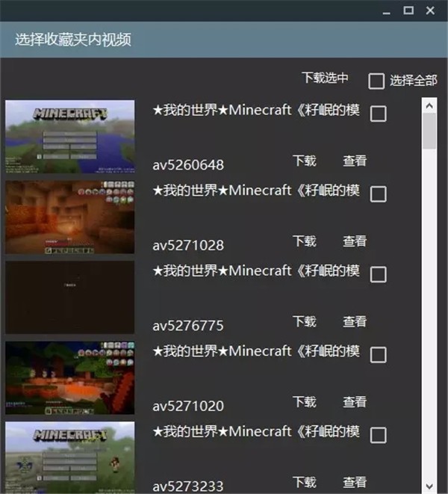
Task: Download video av5271028 via 下载
Action: (x=305, y=241)
